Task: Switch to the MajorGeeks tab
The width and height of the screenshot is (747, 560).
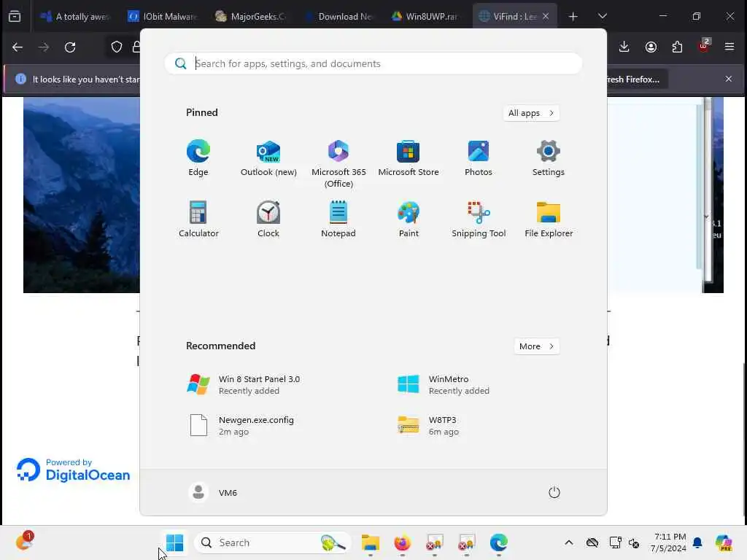Action: [251, 16]
